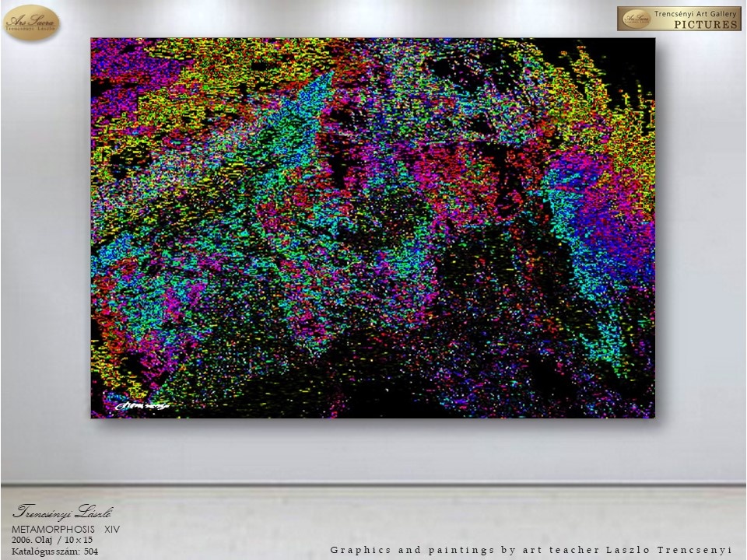The height and width of the screenshot is (560, 747).
Task: Click the "Katalógusszám: 504" text
Action: coord(54,551)
